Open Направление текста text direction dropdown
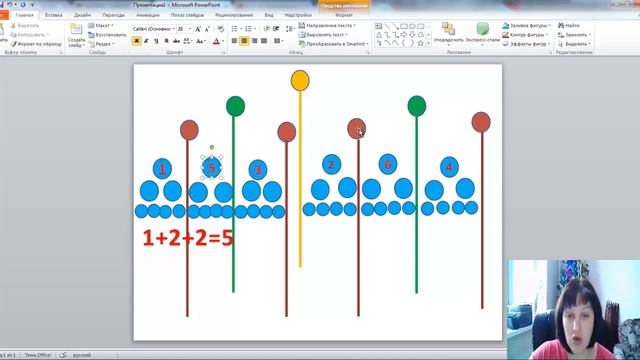The image size is (640, 360). 327,25
